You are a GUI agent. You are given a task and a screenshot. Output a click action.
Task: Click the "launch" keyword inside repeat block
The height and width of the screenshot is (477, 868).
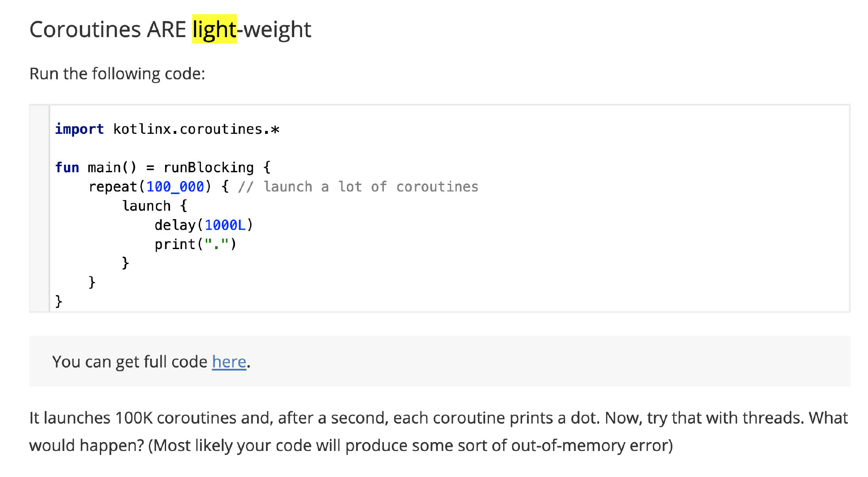click(x=146, y=206)
